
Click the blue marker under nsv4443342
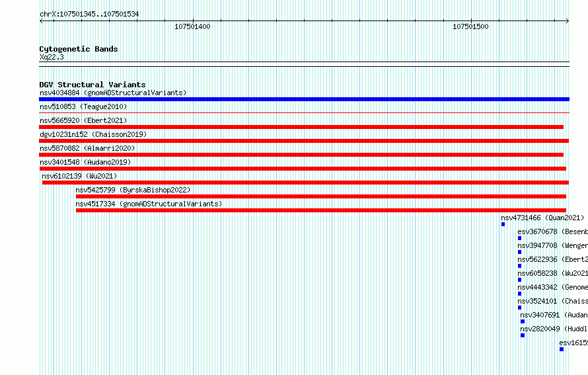[x=520, y=294]
